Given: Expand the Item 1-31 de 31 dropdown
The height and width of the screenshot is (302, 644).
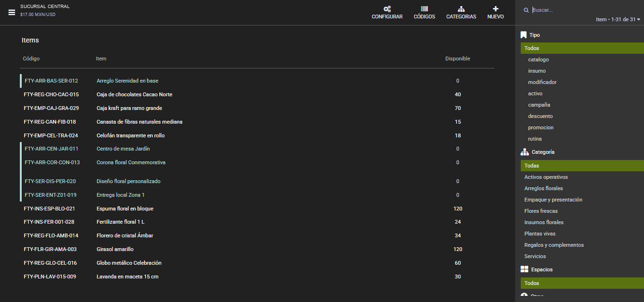Looking at the screenshot, I should coord(618,19).
